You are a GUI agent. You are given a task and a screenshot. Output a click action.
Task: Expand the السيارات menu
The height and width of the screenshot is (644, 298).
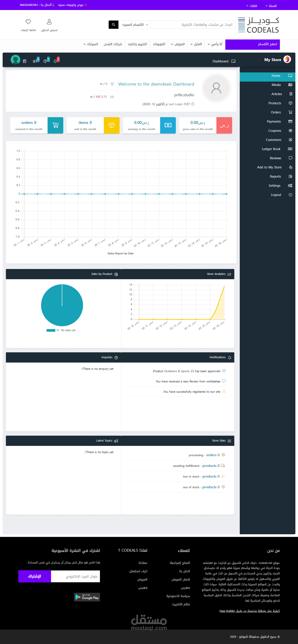click(x=91, y=44)
